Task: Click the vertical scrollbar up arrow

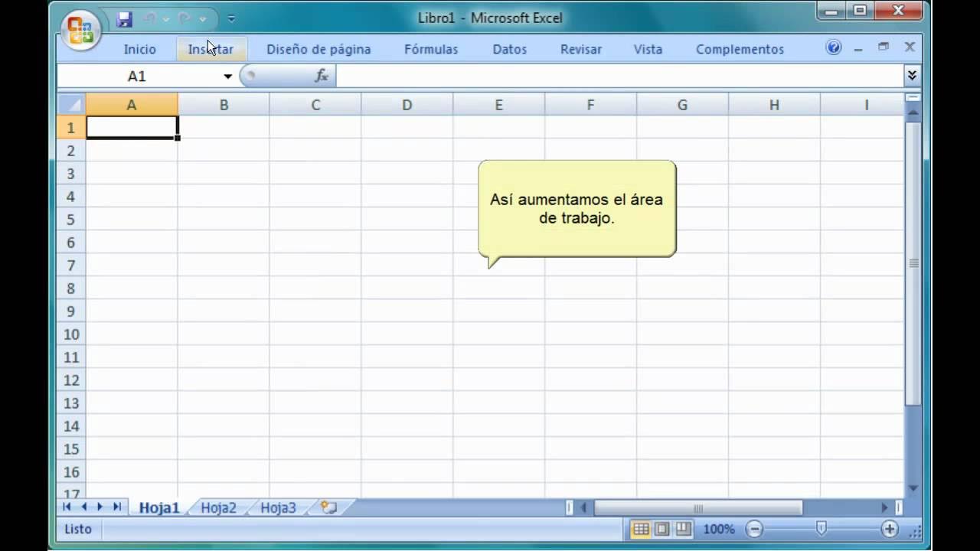Action: (x=913, y=112)
